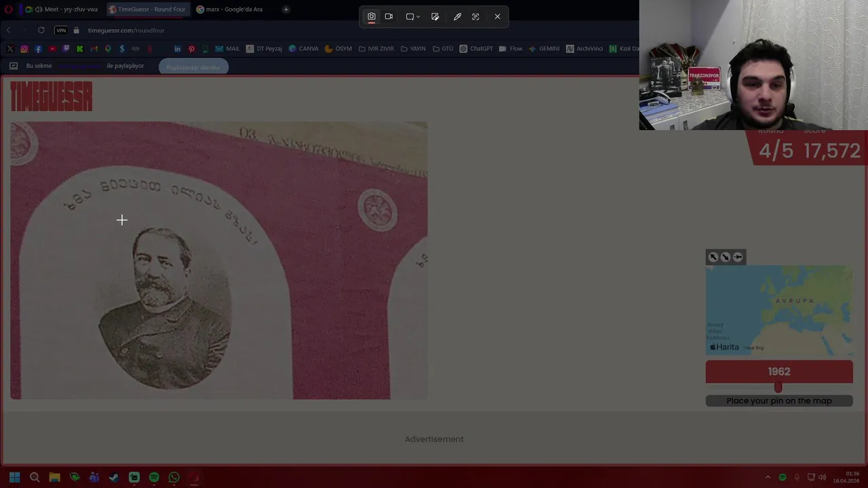The image size is (868, 488).
Task: Click the TimeGuessr logo
Action: click(x=52, y=97)
